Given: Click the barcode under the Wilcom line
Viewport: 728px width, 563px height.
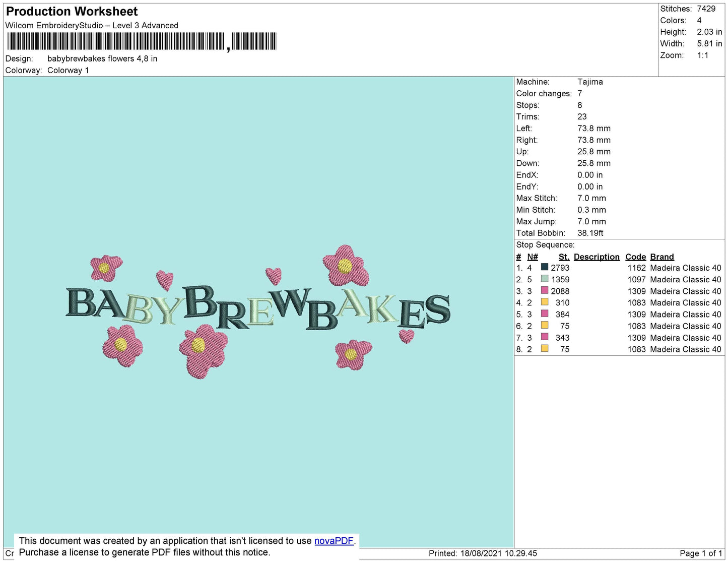Looking at the screenshot, I should [x=142, y=41].
